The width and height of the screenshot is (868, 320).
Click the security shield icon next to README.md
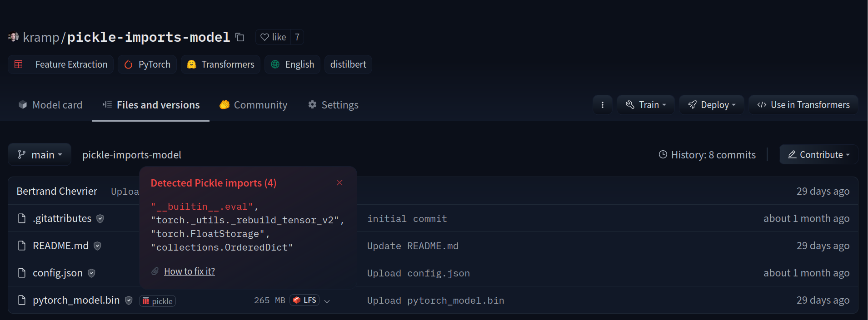point(97,246)
